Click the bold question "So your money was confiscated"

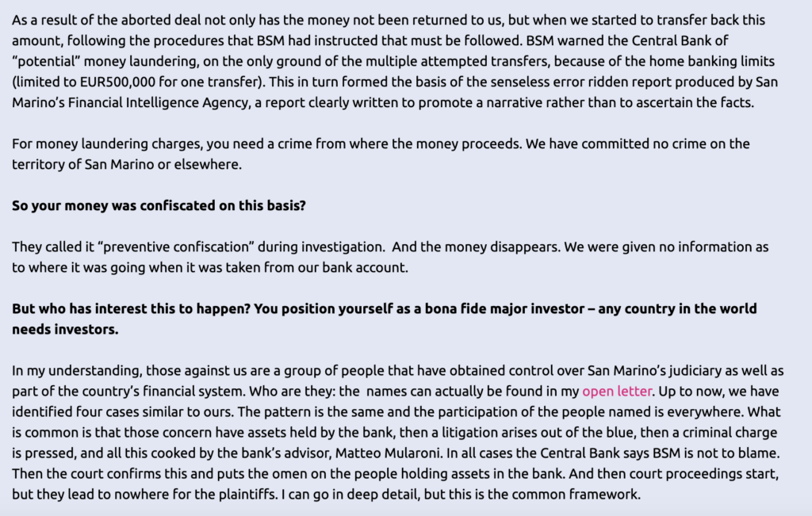[159, 206]
